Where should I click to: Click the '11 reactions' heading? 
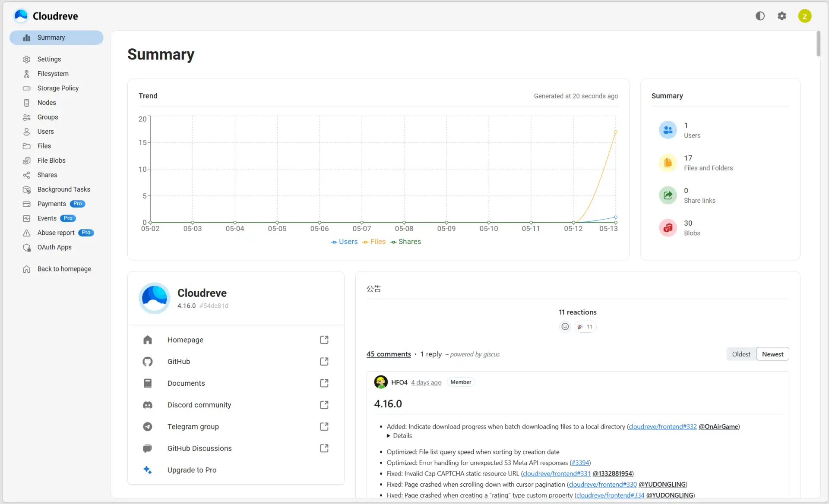pos(578,312)
